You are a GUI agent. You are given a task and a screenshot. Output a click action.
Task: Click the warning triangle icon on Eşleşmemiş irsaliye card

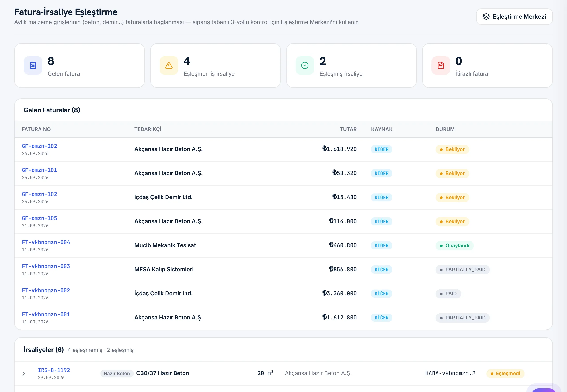(x=169, y=65)
